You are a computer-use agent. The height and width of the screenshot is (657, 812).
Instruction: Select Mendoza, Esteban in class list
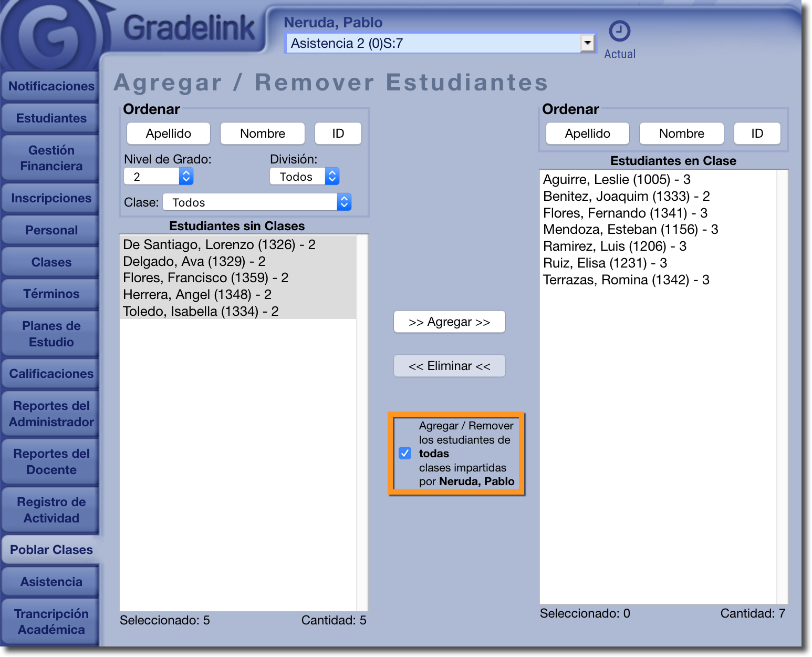tap(630, 230)
